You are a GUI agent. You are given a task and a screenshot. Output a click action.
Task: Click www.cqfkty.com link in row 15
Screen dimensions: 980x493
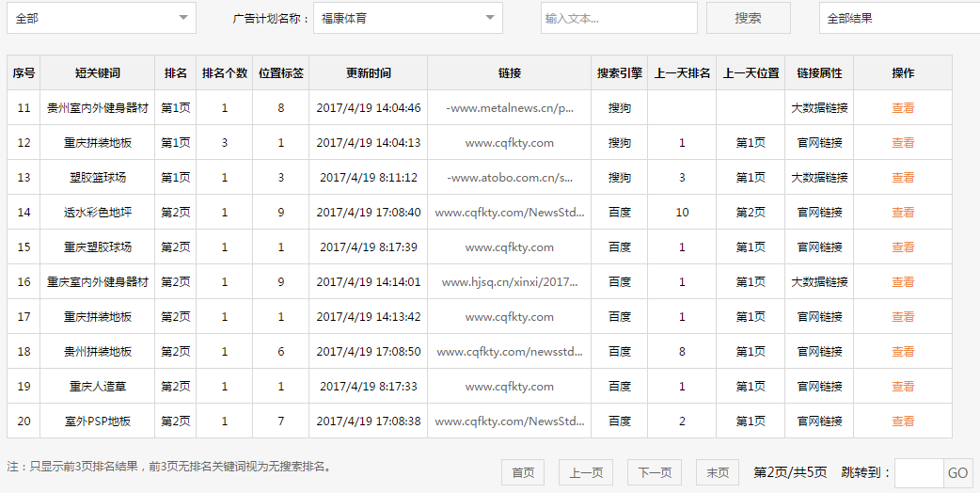(x=510, y=246)
